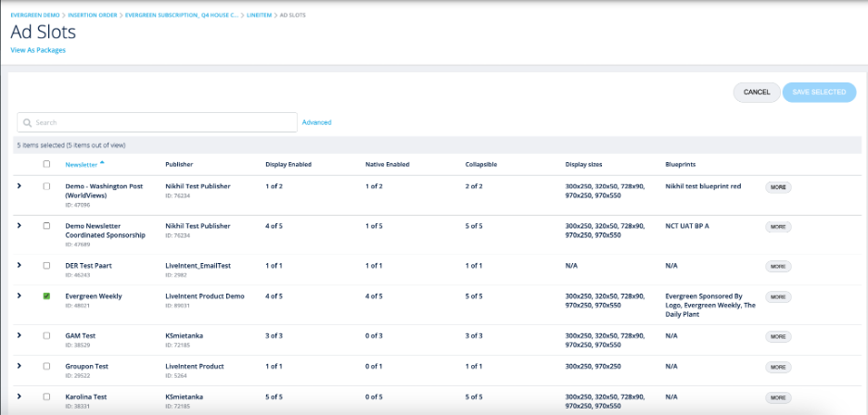The image size is (868, 415).
Task: Expand the Evergreen Weekly row chevron
Action: pyautogui.click(x=19, y=296)
